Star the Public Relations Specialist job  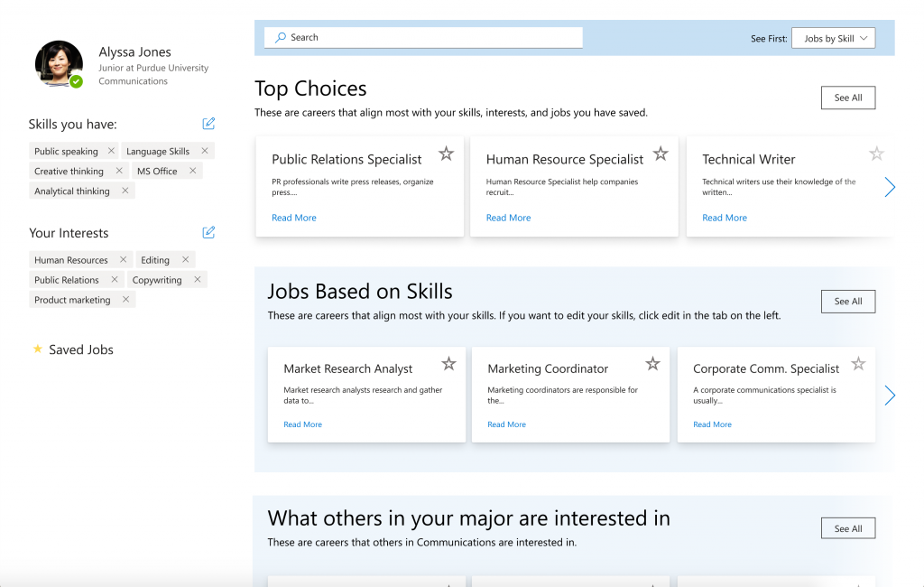tap(446, 154)
